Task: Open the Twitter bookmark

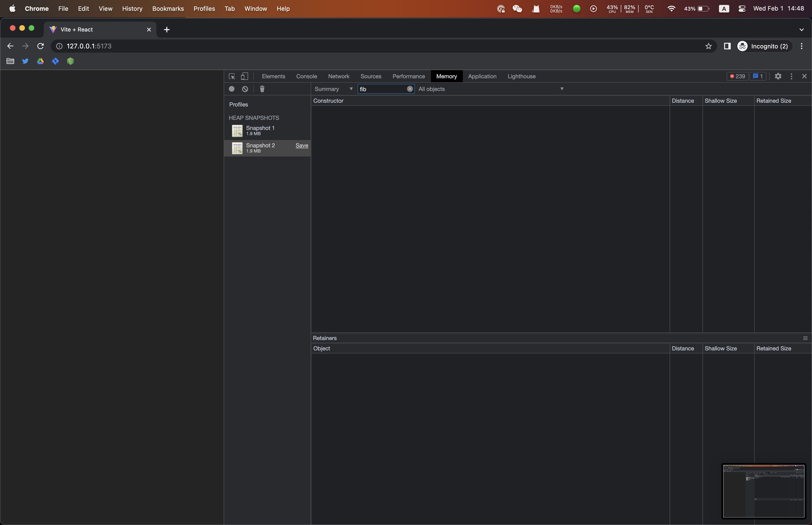Action: coord(25,61)
